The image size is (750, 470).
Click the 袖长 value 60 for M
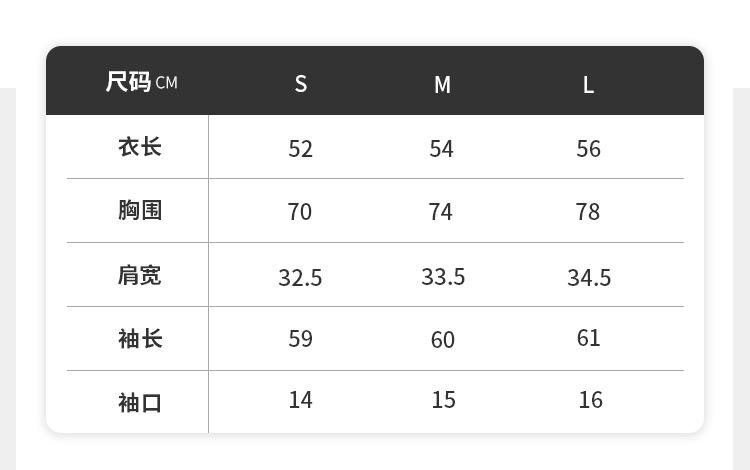coord(443,340)
